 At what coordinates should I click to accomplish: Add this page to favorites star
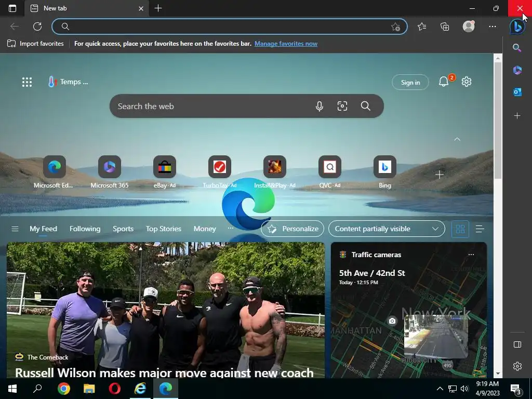[x=395, y=26]
